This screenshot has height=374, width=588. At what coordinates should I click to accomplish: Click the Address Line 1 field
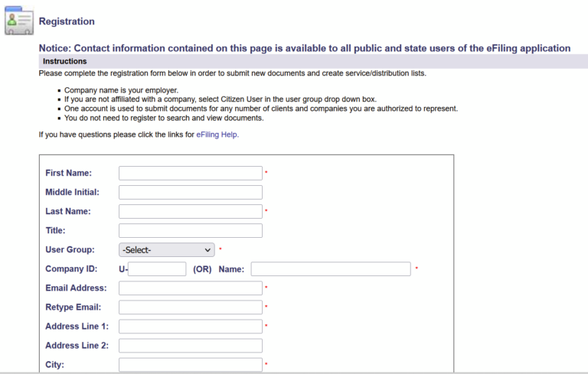(191, 327)
